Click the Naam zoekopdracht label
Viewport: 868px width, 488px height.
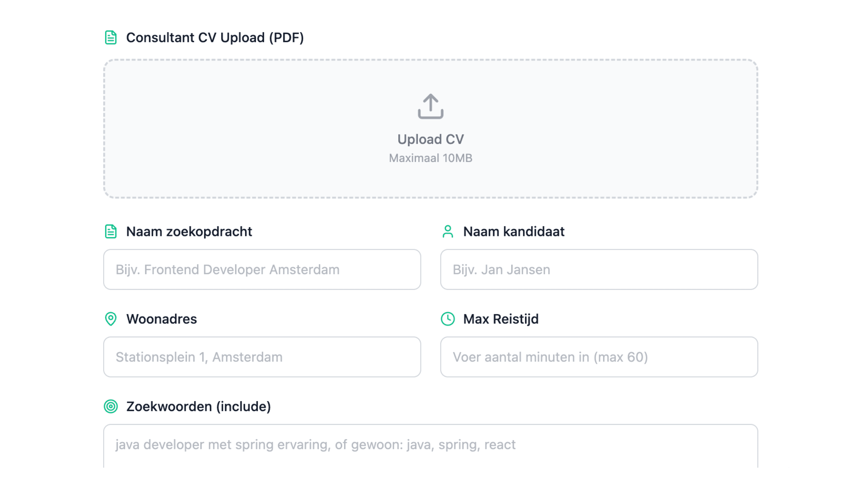tap(189, 231)
